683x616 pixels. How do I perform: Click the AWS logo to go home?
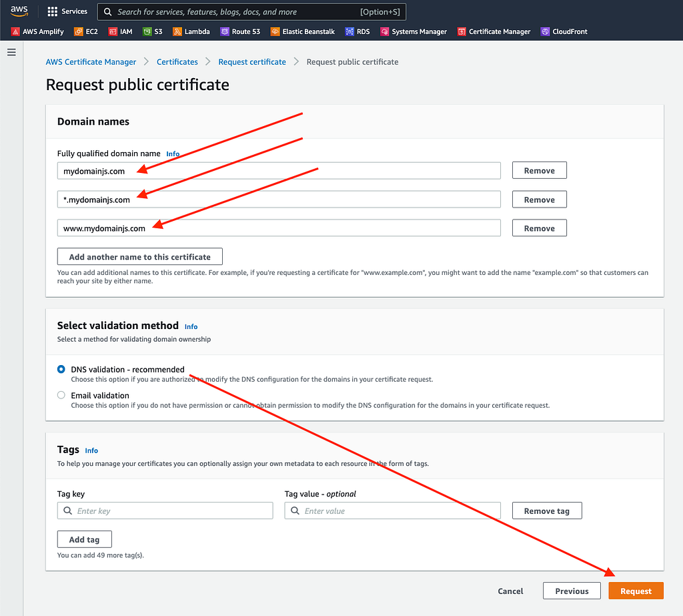18,10
